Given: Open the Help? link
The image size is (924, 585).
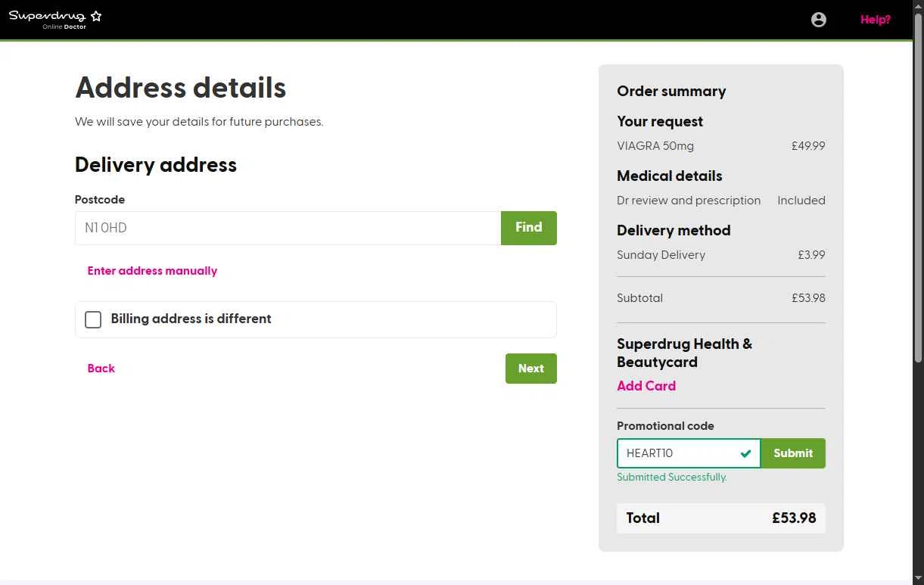Looking at the screenshot, I should tap(876, 20).
